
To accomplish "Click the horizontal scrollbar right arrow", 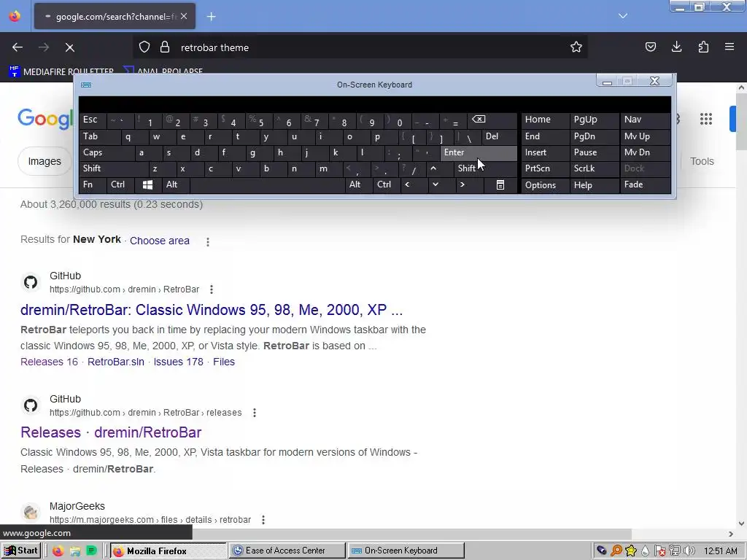I will 731,534.
